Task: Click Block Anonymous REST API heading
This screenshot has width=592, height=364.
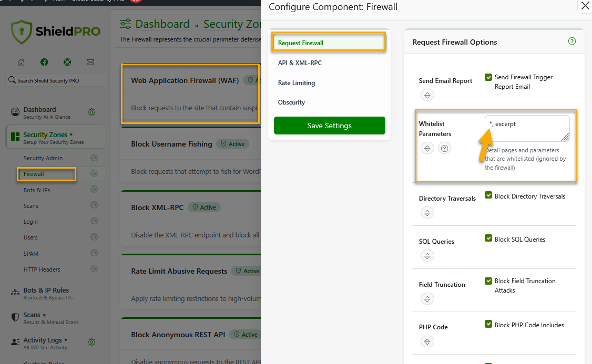Action: coord(178,335)
